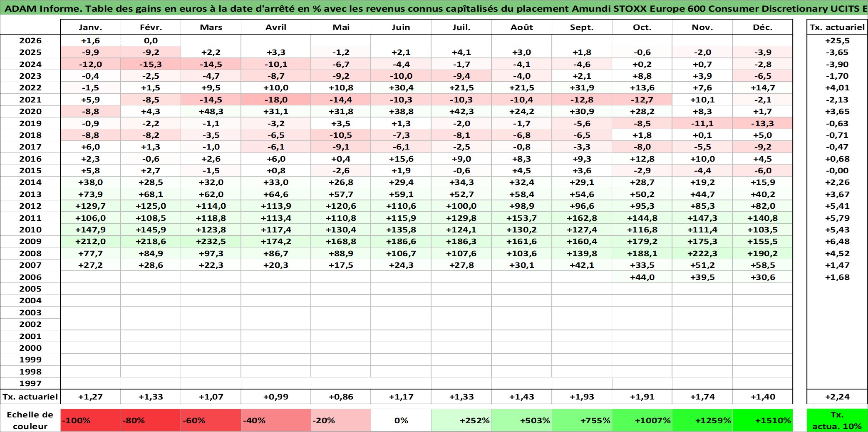Select the -20% pink swatch
Screen dimensions: 868x432
(341, 420)
